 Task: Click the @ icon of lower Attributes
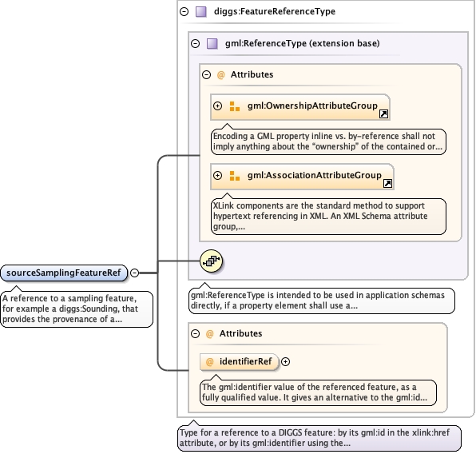[x=210, y=333]
